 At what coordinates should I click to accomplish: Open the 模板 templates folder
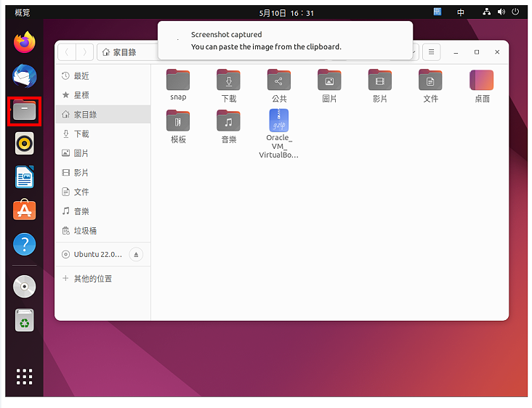(178, 126)
